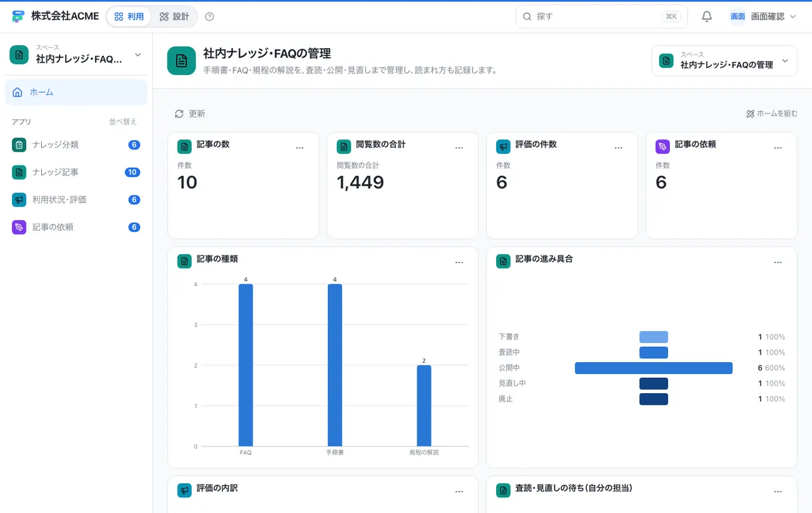Click the 1,449 view count value
Viewport: 812px width, 513px height.
(x=360, y=183)
